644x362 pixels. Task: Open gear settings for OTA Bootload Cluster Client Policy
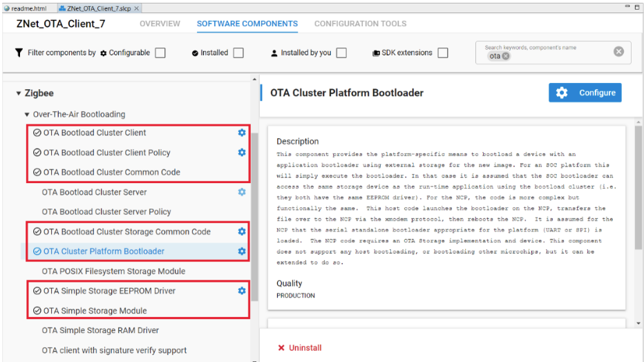(241, 153)
